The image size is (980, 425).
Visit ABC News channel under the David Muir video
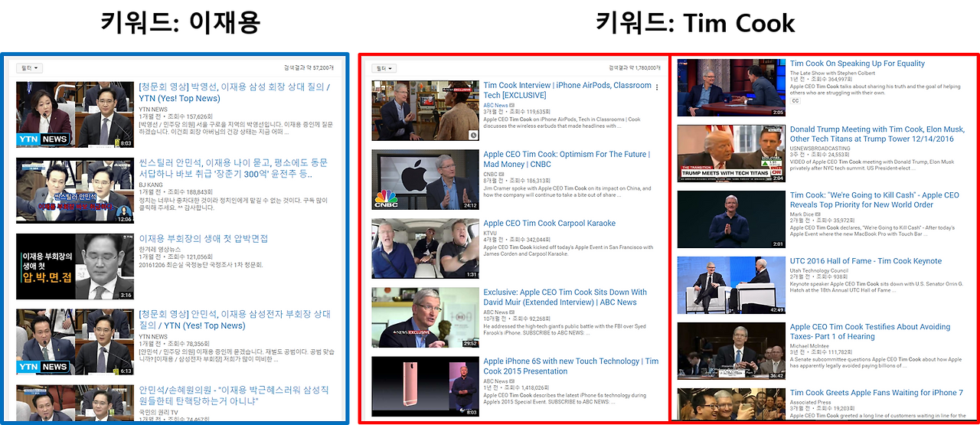click(495, 312)
